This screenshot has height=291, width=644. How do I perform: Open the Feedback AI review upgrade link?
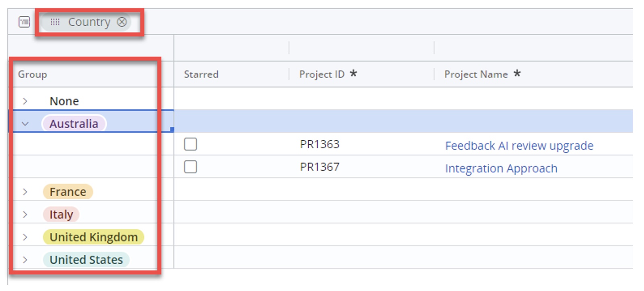pyautogui.click(x=519, y=145)
